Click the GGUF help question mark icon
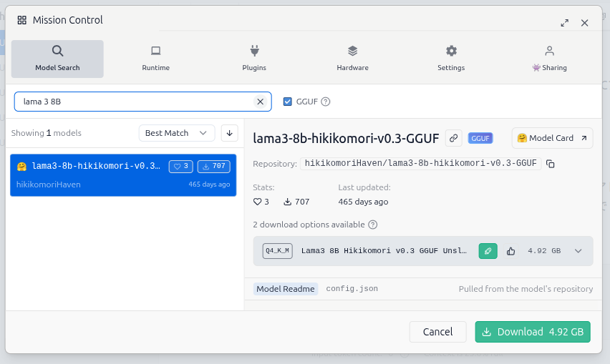Screen dimensions: 610x364 (x=326, y=102)
